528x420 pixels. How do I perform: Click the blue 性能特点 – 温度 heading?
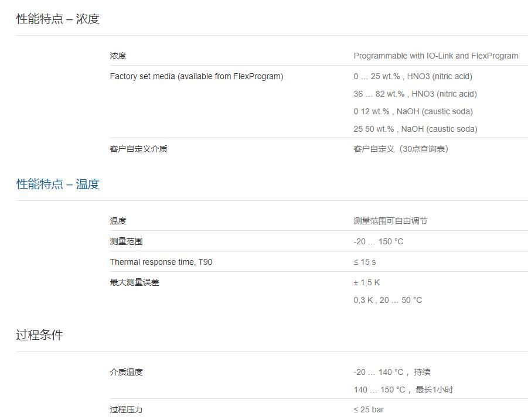[58, 184]
